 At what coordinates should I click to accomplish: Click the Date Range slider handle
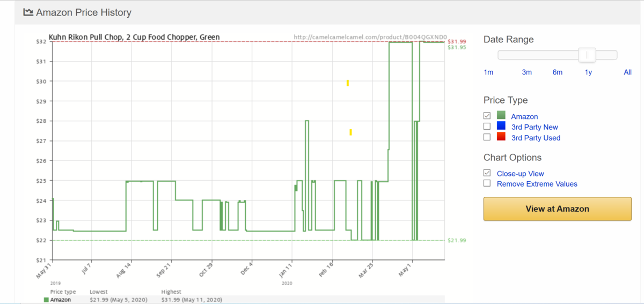pos(587,55)
